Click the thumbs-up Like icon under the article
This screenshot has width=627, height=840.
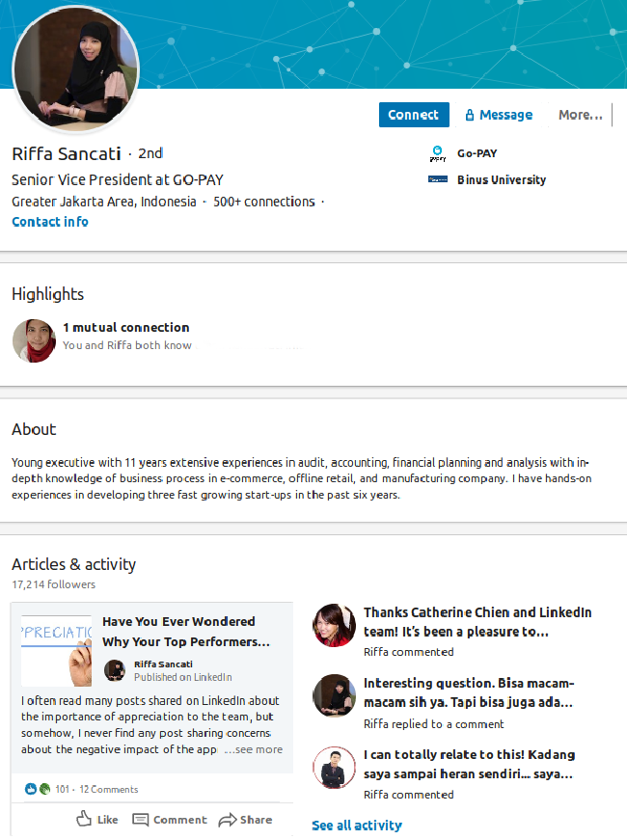[x=86, y=819]
